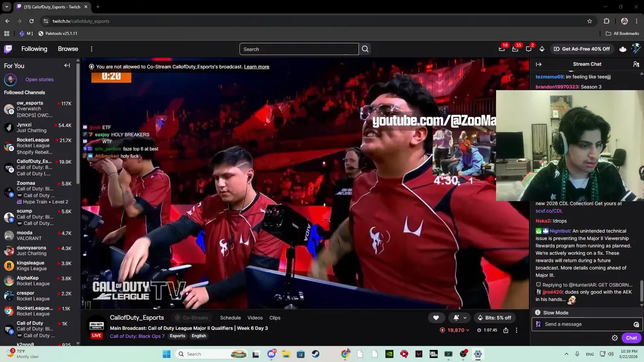Open File Explorer from the taskbar
644x362 pixels.
[286, 354]
